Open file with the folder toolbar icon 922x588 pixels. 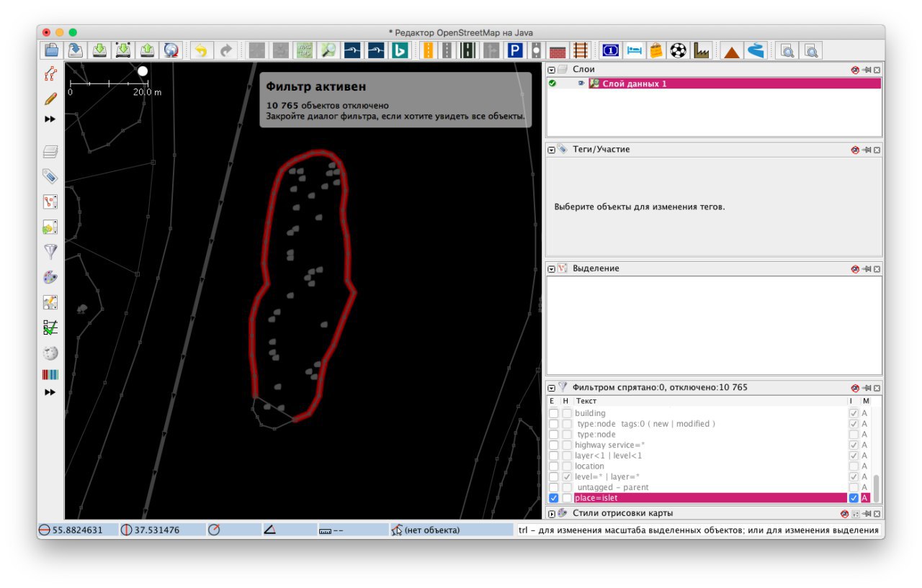coord(51,50)
